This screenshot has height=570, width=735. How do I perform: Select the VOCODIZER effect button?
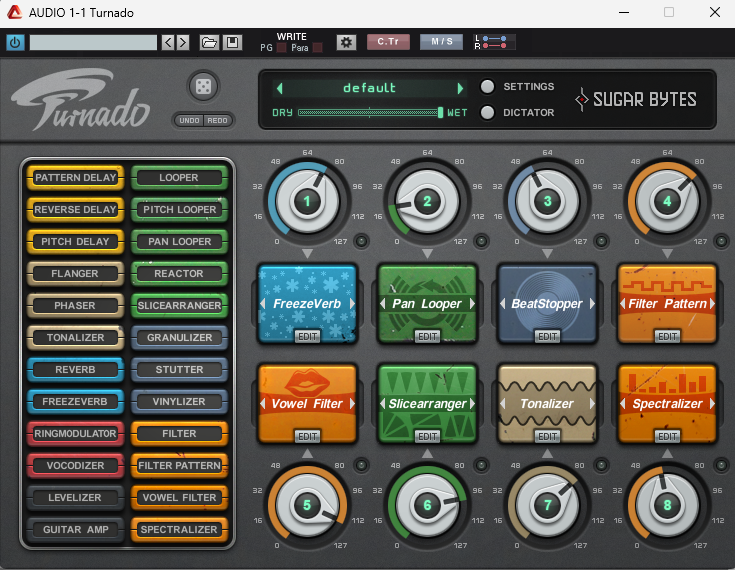75,465
